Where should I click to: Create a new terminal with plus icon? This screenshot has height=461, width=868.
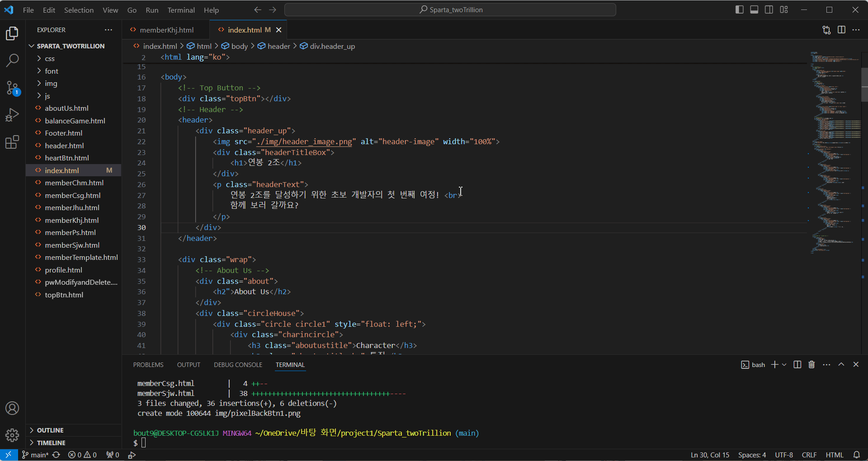(775, 365)
